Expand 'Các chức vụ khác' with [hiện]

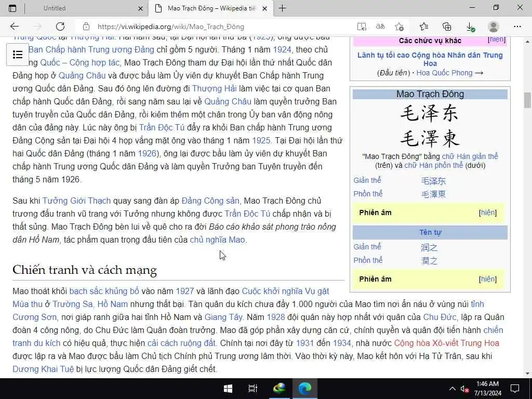pos(497,39)
